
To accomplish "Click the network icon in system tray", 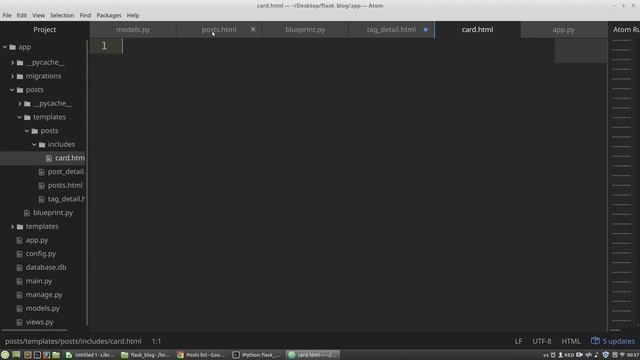I will point(622,355).
